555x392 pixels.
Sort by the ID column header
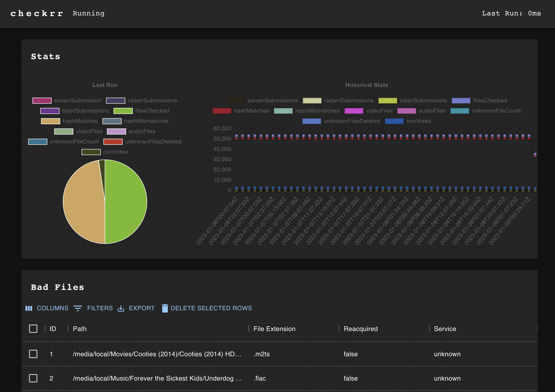53,329
